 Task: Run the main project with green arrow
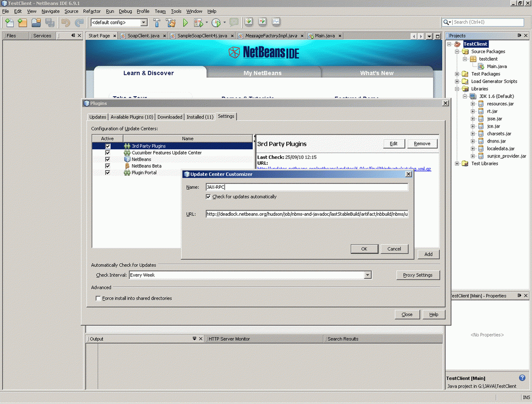point(185,23)
